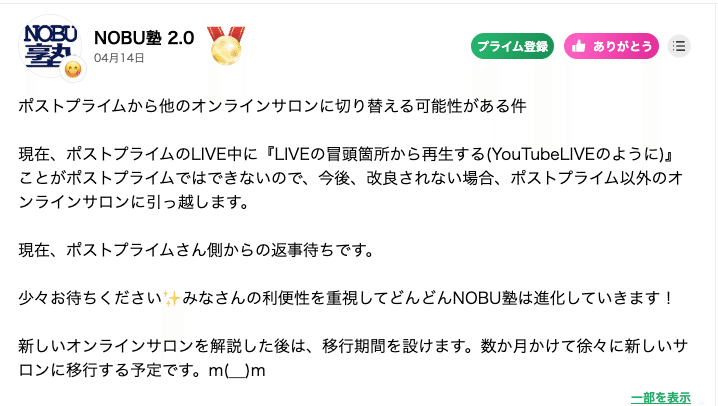Image resolution: width=718 pixels, height=406 pixels.
Task: Click the phrase LIVEの冒頭箇所から再生する
Action: [x=380, y=154]
